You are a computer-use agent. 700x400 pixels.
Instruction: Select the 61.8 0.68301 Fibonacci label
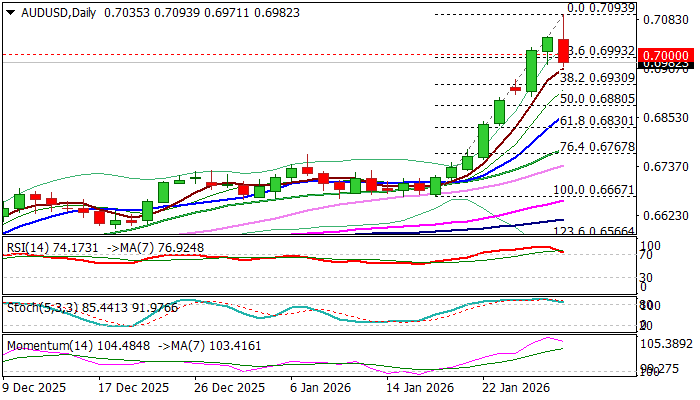(x=597, y=121)
